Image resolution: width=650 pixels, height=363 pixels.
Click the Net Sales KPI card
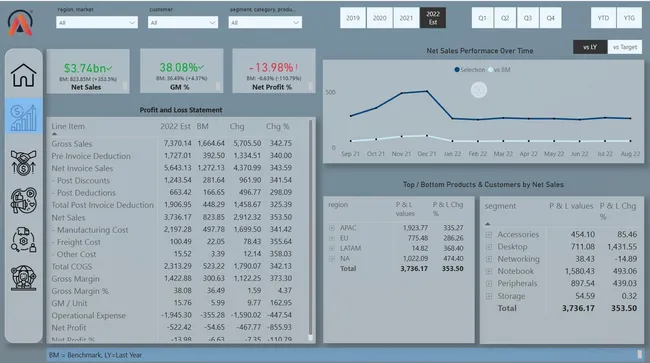[x=88, y=71]
